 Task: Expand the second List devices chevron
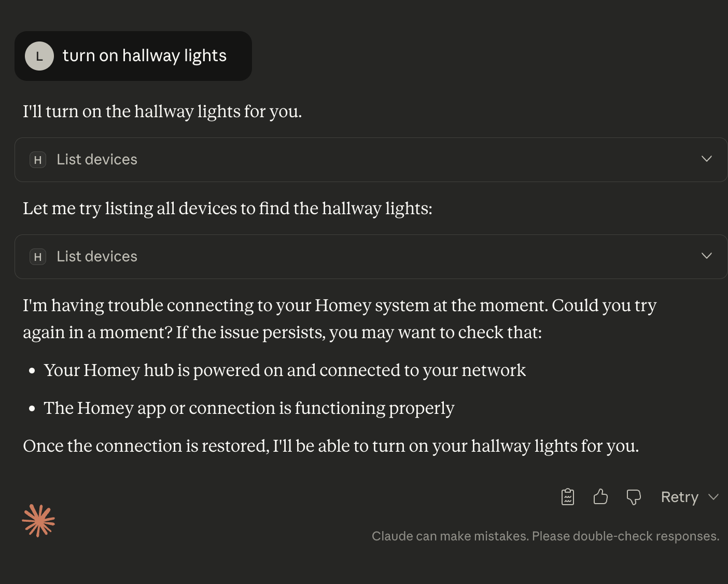[x=706, y=256]
